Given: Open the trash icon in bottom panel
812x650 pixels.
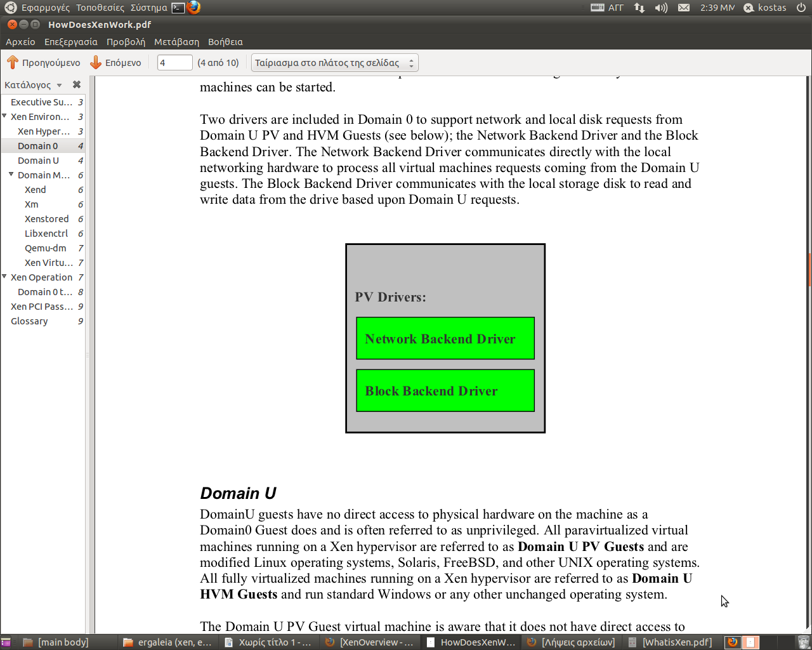Looking at the screenshot, I should coord(804,642).
